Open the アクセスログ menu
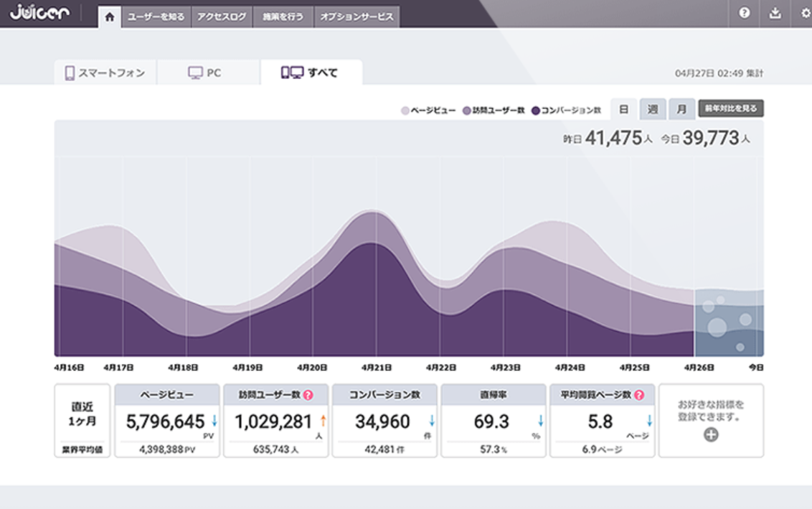 (222, 17)
